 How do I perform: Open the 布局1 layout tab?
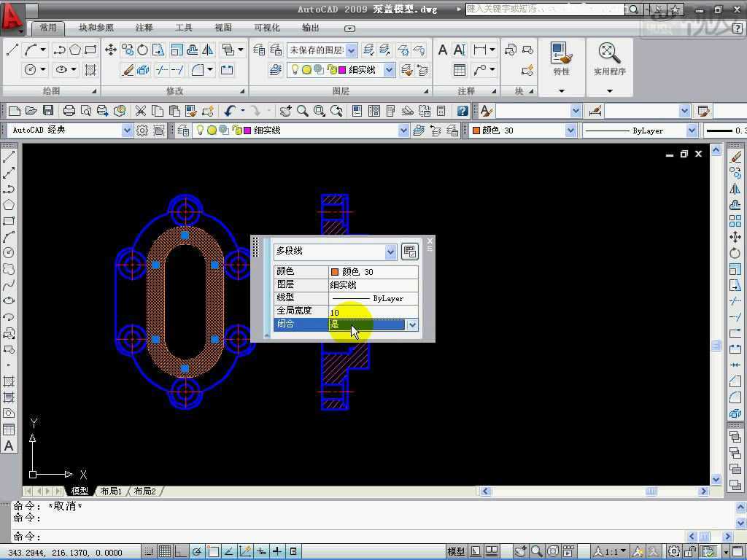click(112, 491)
